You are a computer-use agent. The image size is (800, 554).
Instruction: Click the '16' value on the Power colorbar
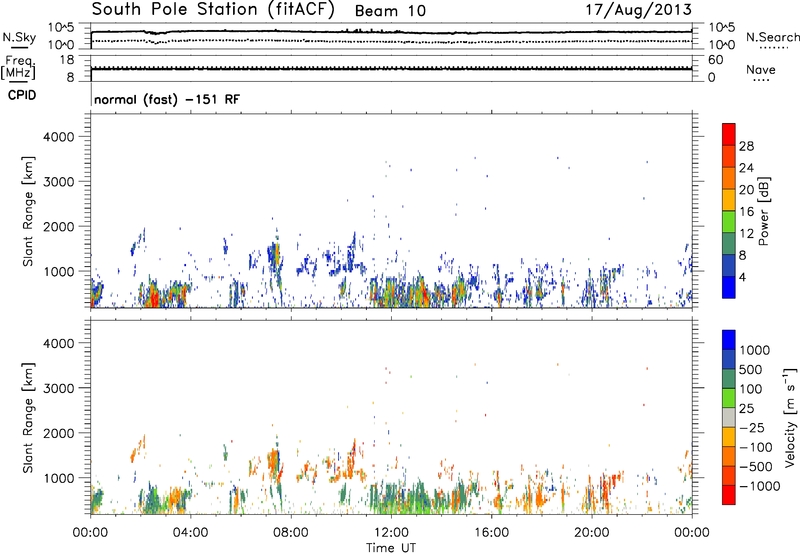pos(746,212)
